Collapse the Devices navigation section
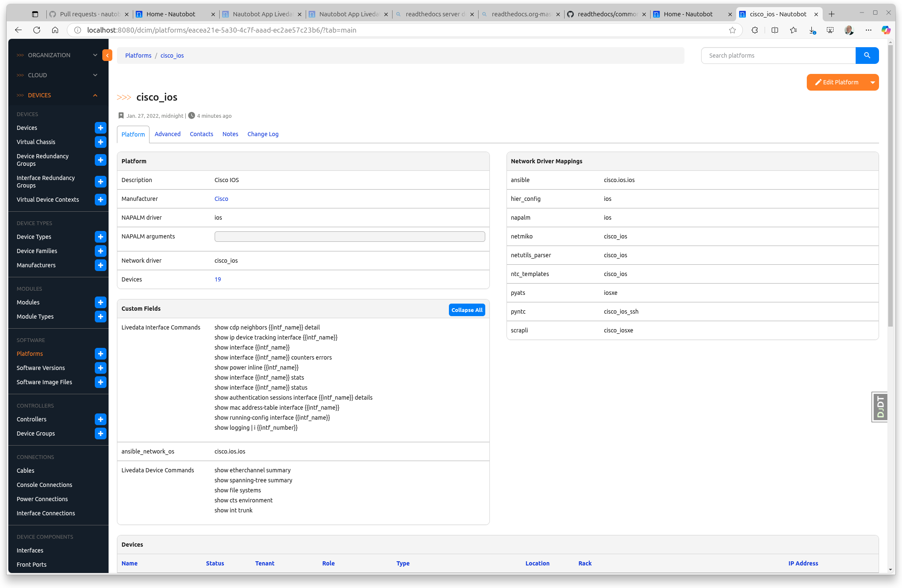The height and width of the screenshot is (588, 902). [x=57, y=95]
